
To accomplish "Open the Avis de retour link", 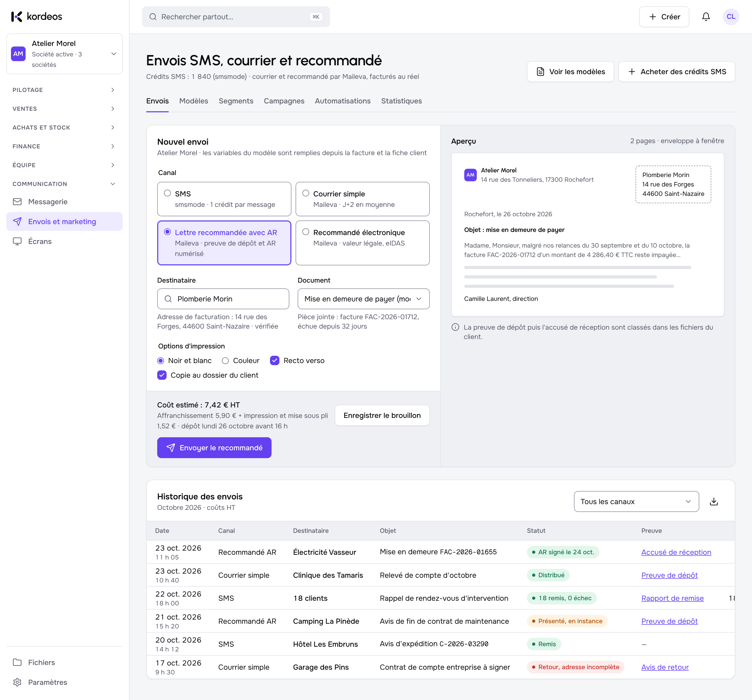I will point(665,667).
